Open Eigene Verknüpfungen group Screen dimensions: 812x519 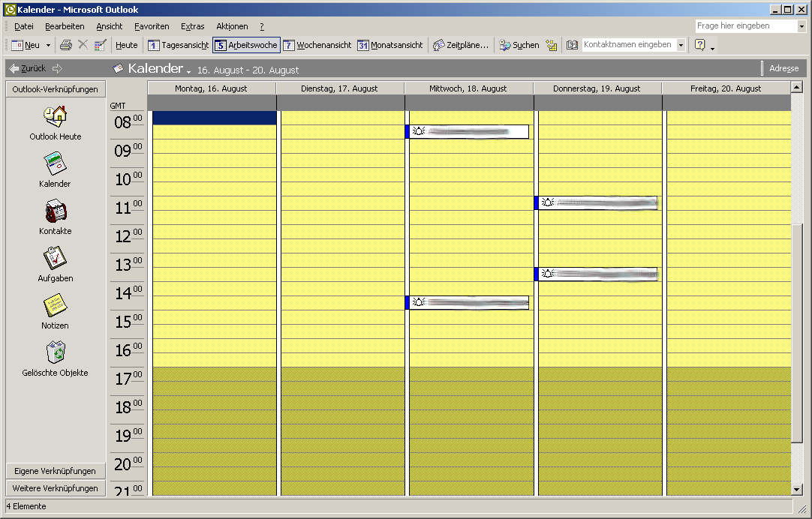pos(55,471)
